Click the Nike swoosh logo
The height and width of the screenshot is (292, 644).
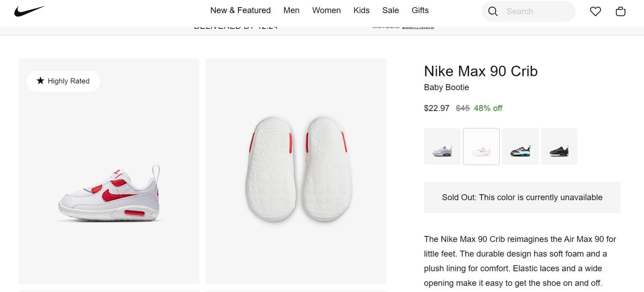click(x=29, y=11)
